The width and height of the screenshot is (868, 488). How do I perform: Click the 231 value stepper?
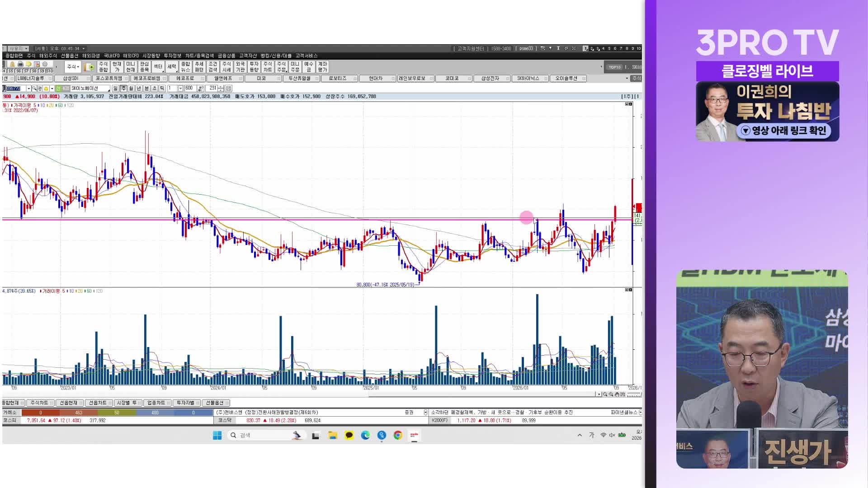coord(221,89)
